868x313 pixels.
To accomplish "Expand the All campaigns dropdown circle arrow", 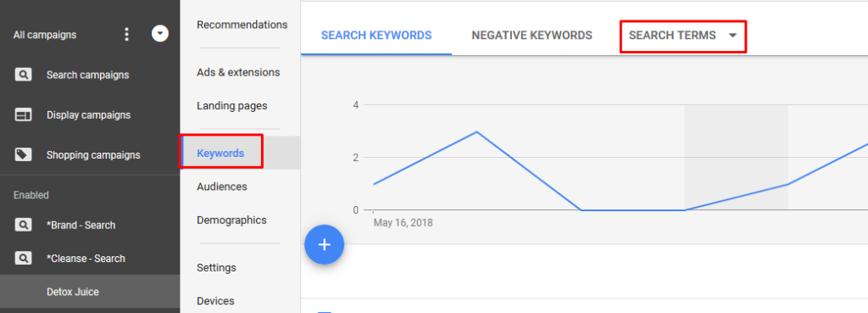I will (x=160, y=34).
